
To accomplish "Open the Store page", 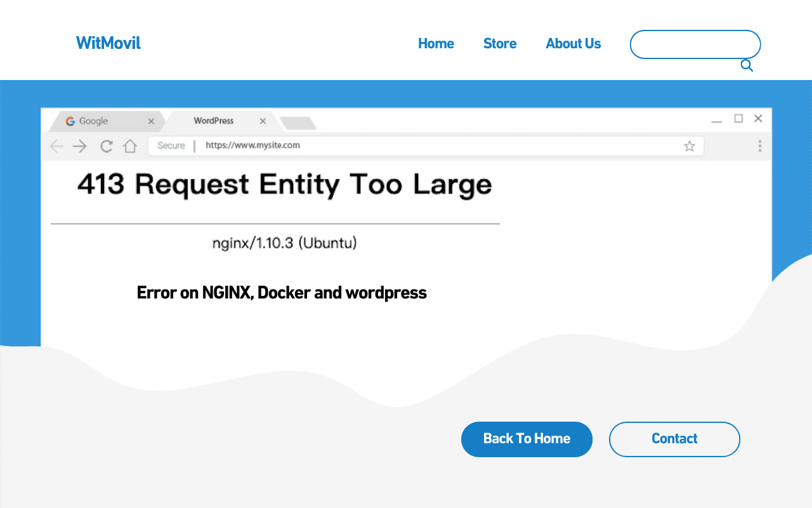I will tap(500, 43).
